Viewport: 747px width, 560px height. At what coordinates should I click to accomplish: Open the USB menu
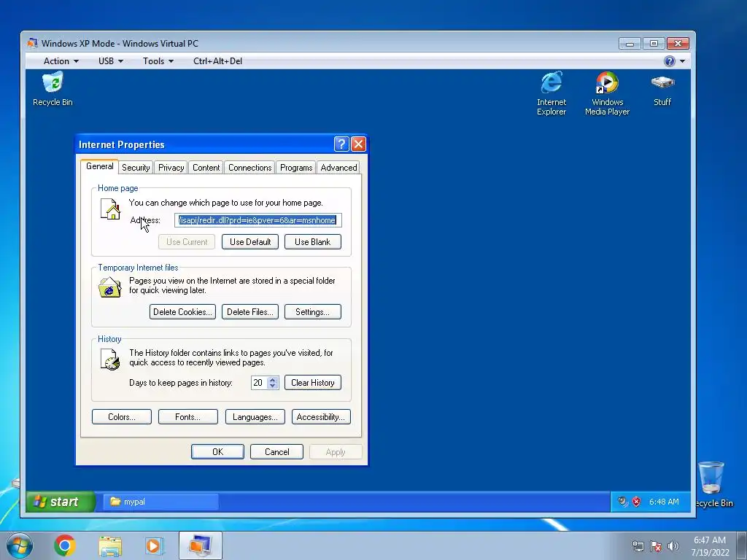[111, 61]
